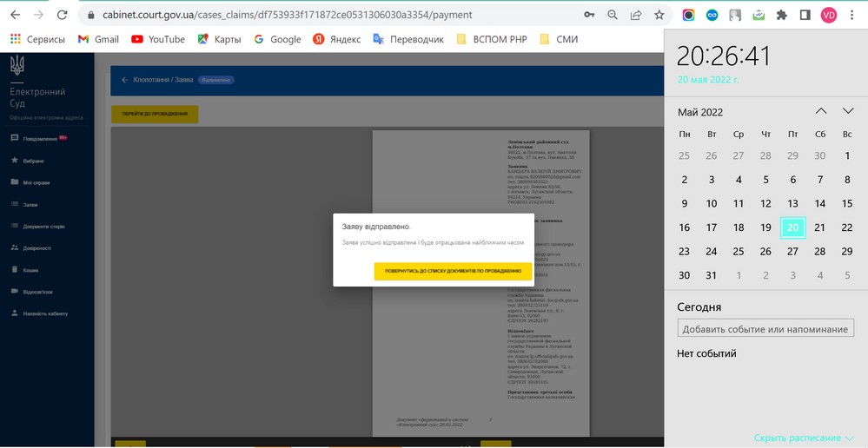Go to previous month with up chevron
The image size is (868, 448).
(821, 111)
